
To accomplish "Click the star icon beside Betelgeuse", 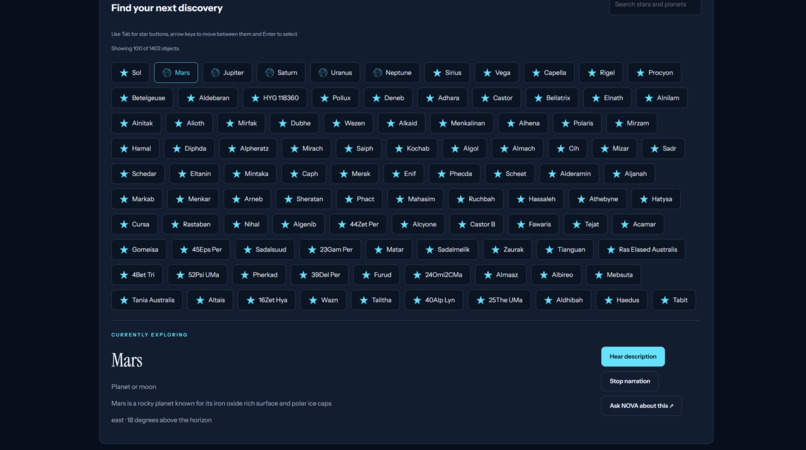I will point(124,98).
